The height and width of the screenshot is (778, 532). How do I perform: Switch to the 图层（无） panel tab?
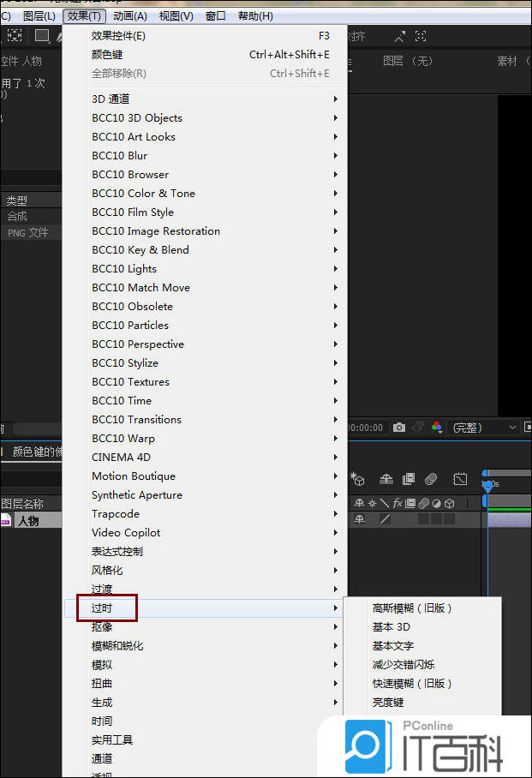coord(408,61)
